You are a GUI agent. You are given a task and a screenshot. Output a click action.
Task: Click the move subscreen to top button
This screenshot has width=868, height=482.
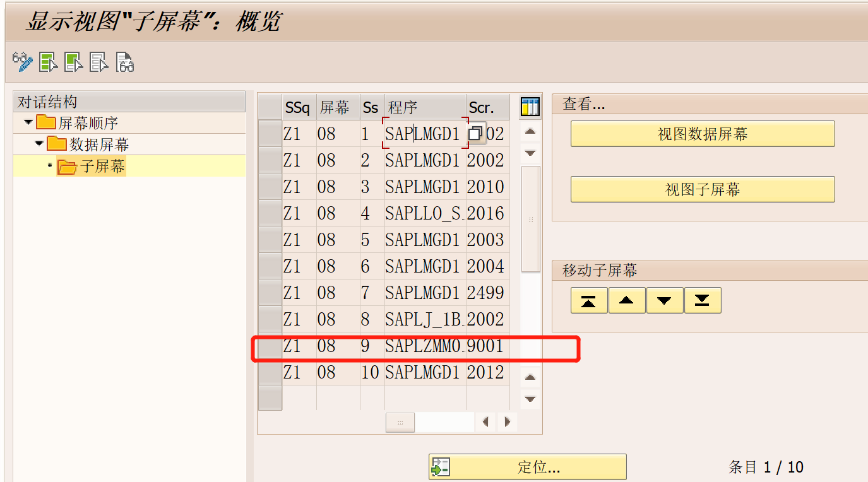tap(589, 300)
